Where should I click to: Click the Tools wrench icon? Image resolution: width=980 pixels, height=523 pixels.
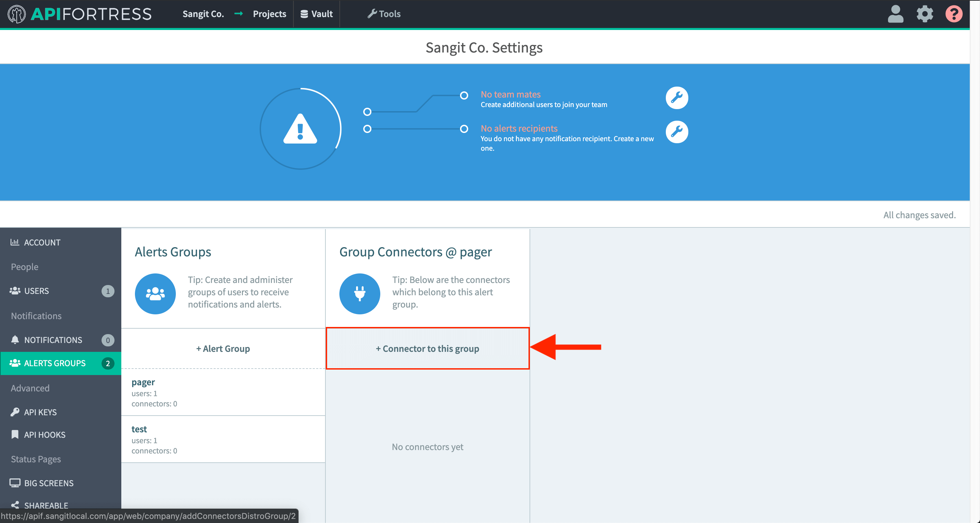tap(372, 14)
